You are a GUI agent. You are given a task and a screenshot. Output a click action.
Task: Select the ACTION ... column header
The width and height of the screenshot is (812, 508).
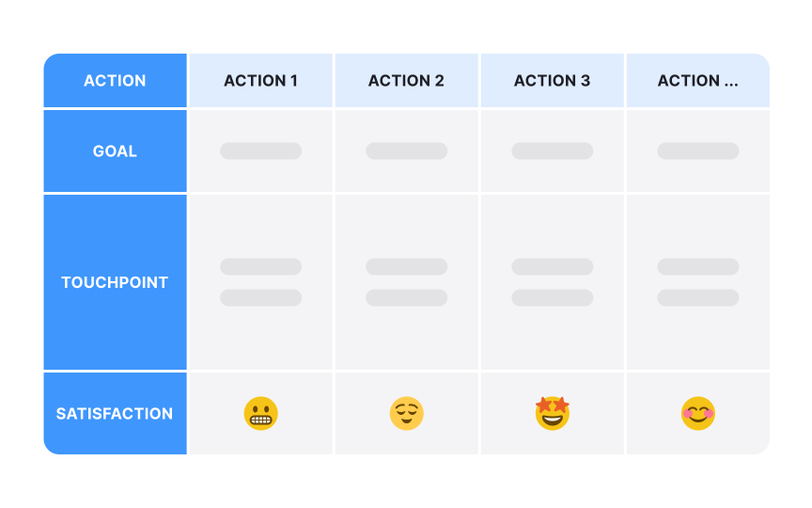698,80
